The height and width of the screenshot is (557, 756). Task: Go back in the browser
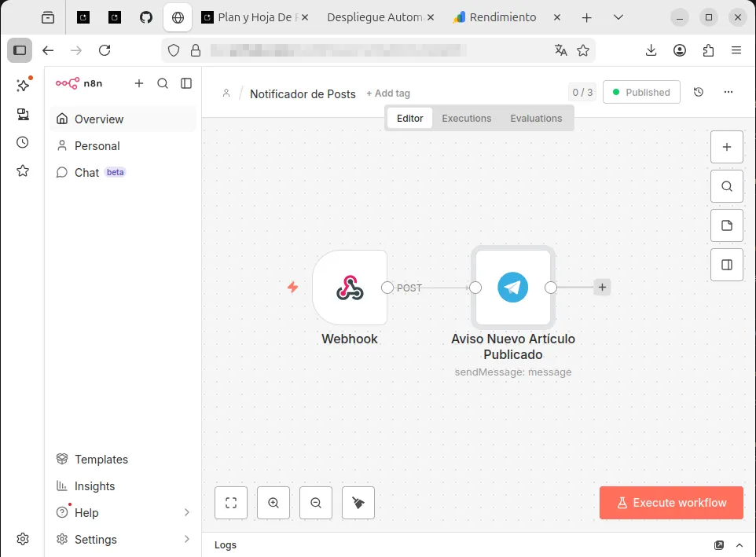coord(48,50)
